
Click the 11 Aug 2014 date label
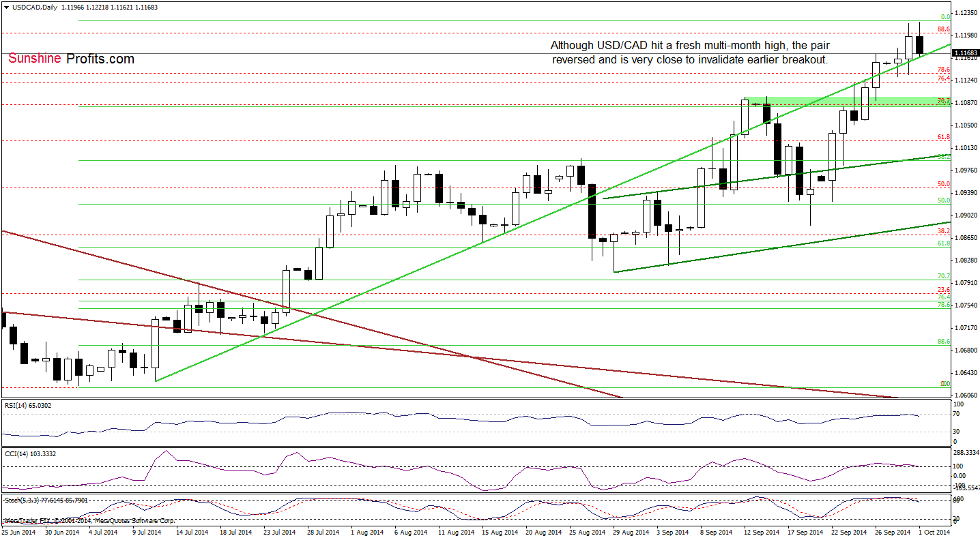click(x=455, y=532)
